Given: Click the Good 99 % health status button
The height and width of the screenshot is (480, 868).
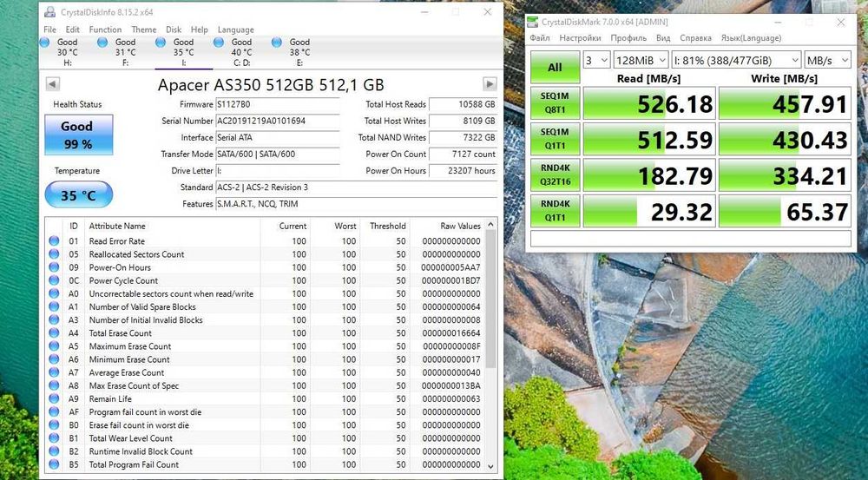Looking at the screenshot, I should pos(79,135).
